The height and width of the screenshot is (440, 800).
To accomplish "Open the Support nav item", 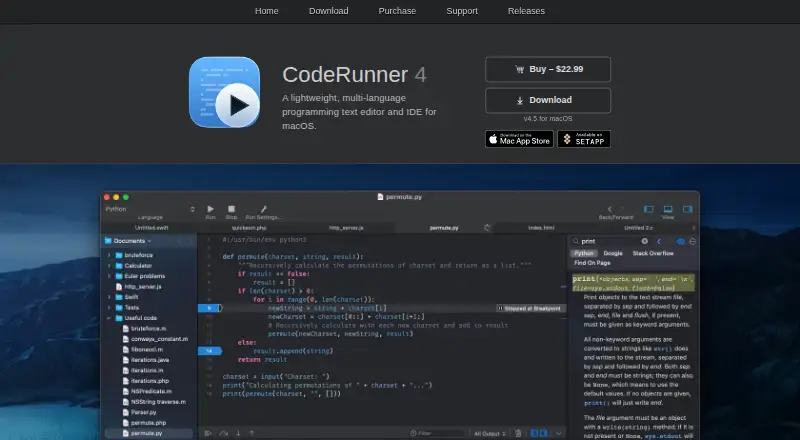I will coord(462,11).
